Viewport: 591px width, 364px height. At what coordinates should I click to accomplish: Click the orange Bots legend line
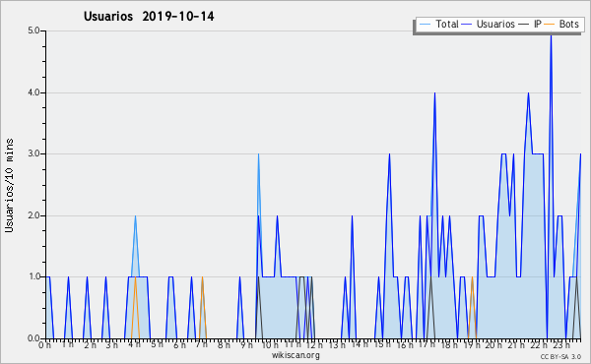click(550, 24)
